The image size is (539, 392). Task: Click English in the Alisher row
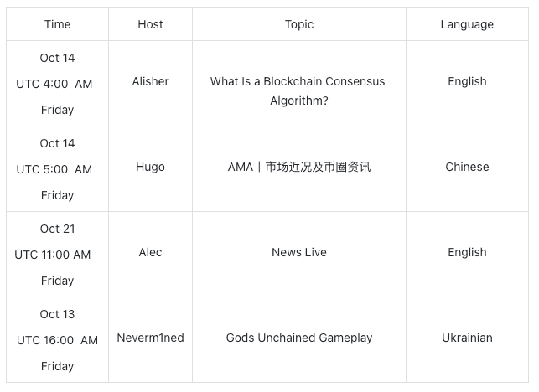[467, 81]
